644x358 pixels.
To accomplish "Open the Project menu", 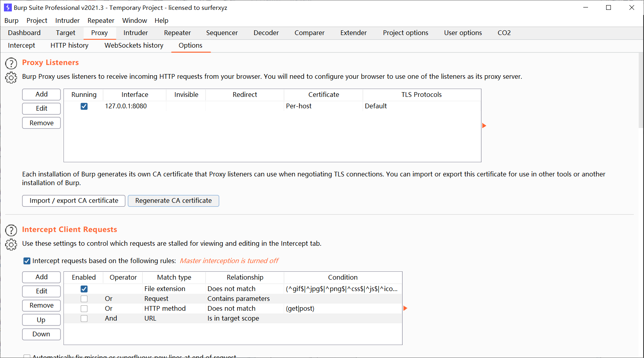I will coord(37,20).
